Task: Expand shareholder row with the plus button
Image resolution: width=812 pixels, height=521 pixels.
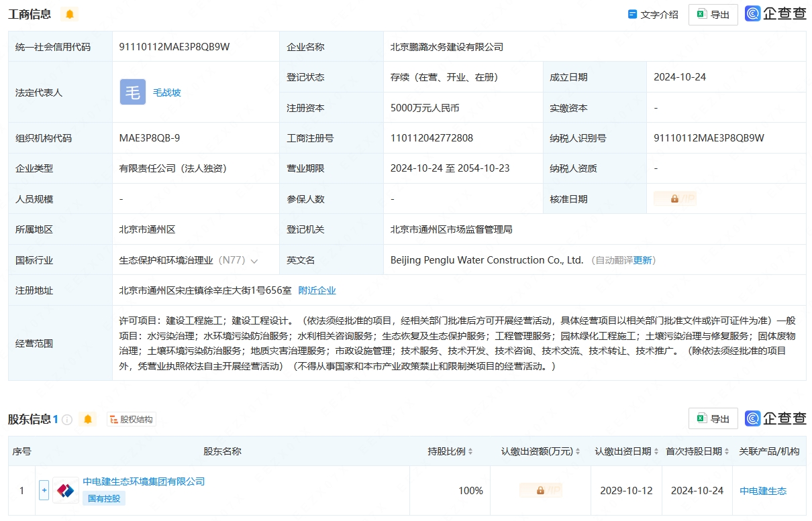Action: 44,490
